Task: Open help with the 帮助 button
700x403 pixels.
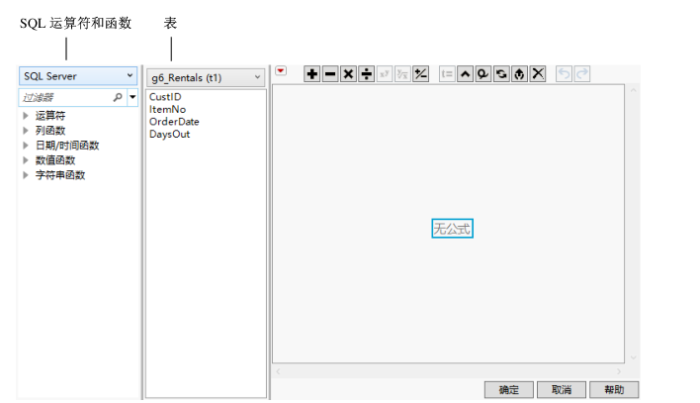Action: click(x=614, y=390)
